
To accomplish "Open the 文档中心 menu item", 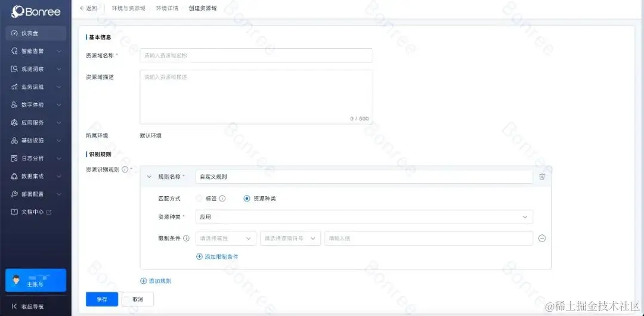I will [x=36, y=212].
